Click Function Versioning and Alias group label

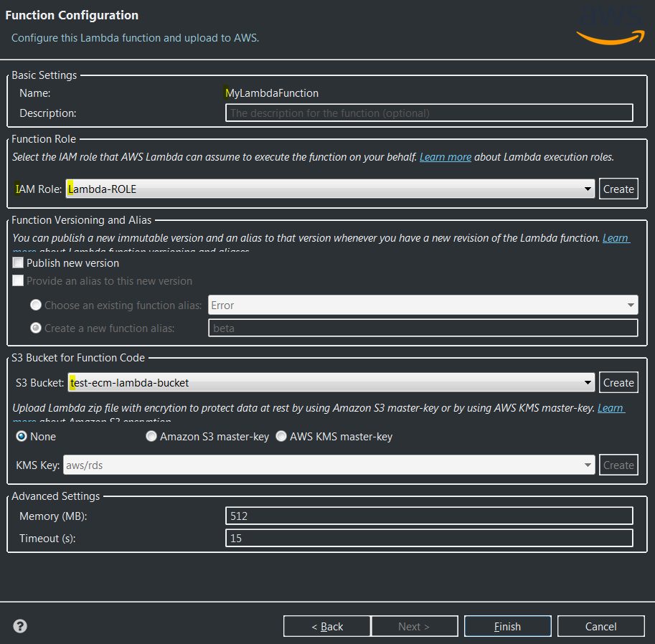pyautogui.click(x=82, y=220)
